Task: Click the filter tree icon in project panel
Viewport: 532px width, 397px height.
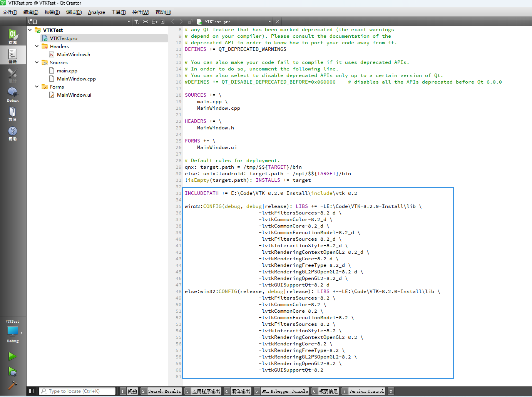Action: pos(137,22)
